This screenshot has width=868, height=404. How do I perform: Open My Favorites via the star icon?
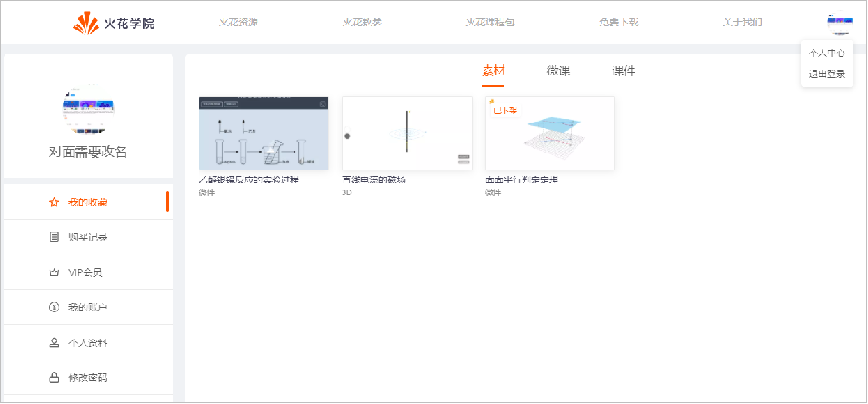coord(54,202)
